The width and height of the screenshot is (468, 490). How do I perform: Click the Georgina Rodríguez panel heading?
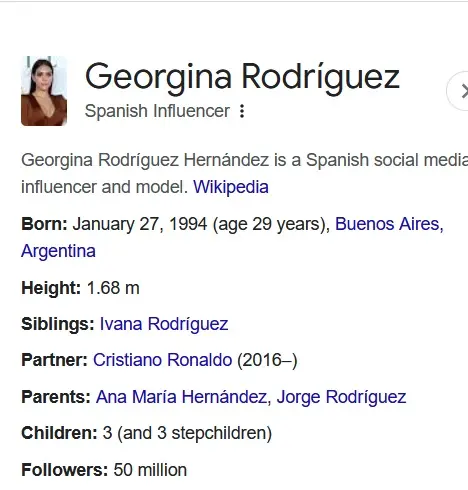[242, 78]
